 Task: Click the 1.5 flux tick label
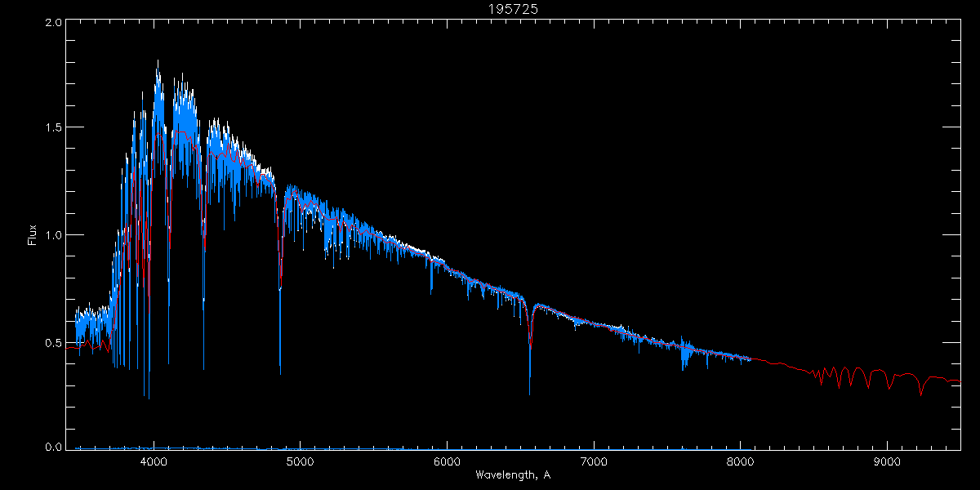coord(54,128)
